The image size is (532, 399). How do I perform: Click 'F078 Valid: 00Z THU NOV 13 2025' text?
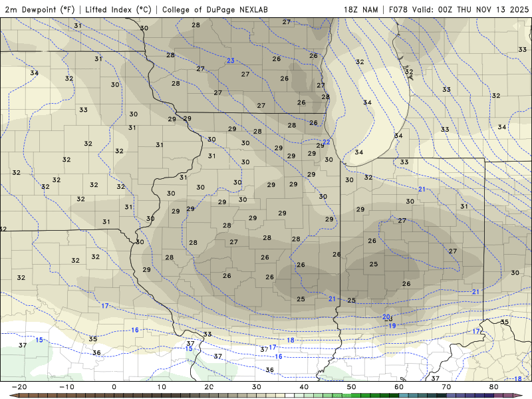click(x=459, y=9)
